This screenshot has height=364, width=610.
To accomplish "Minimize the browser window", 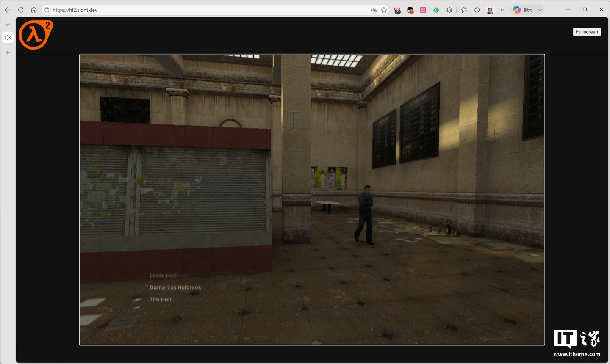I will pos(568,9).
